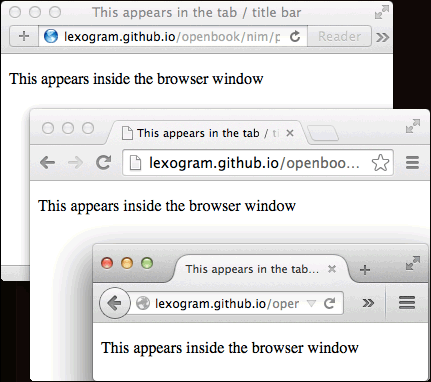Reload page in Safari address bar

coord(295,36)
